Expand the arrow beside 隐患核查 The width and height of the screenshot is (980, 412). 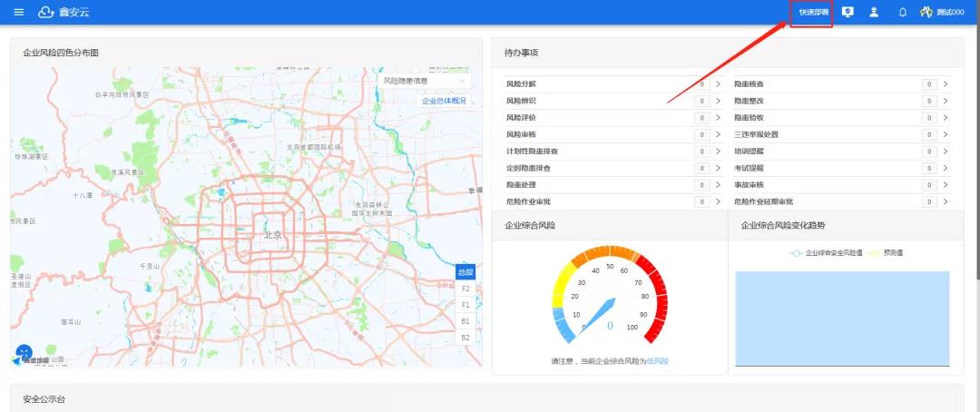tap(945, 84)
